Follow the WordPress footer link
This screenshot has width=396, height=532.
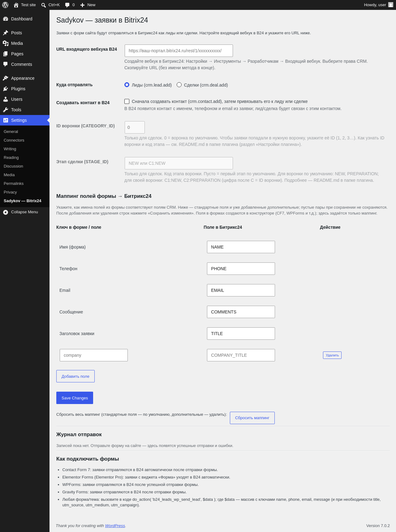[115, 526]
